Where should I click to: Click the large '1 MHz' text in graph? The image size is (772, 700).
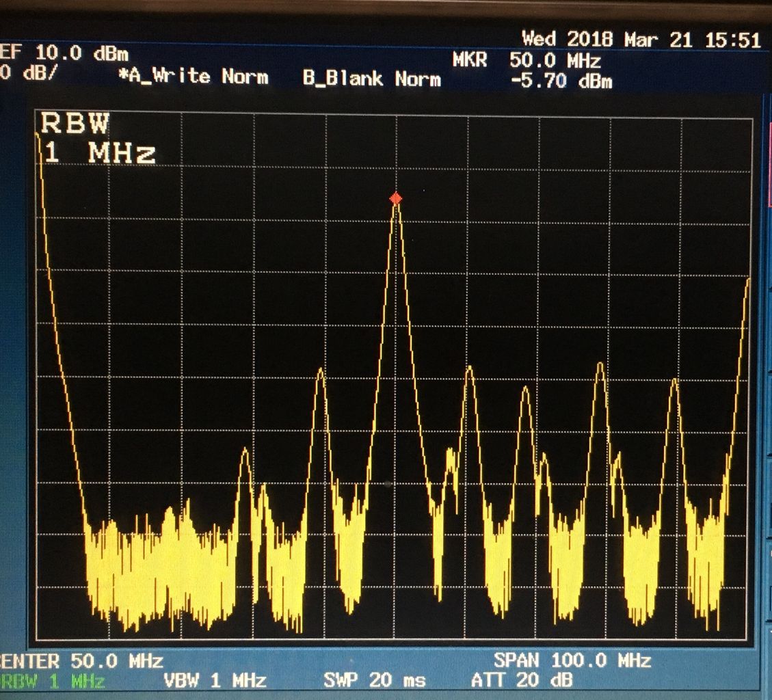100,152
